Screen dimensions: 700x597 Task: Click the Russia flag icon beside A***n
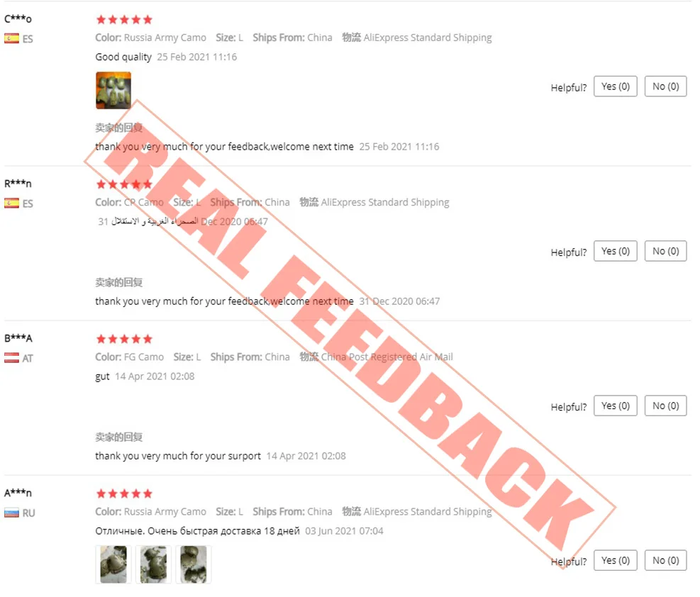coord(11,513)
